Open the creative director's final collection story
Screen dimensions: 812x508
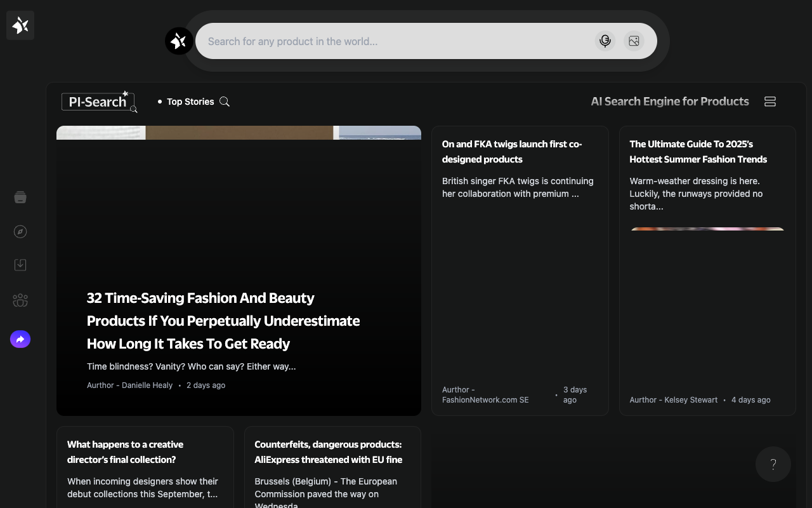click(125, 452)
